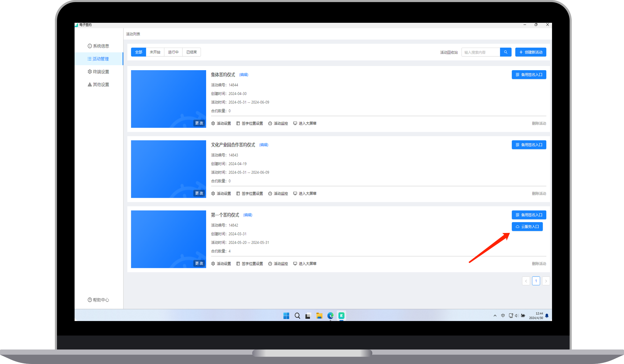Viewport: 624px width, 364px height.
Task: Switch to the 进行中 filter tab
Action: (173, 52)
